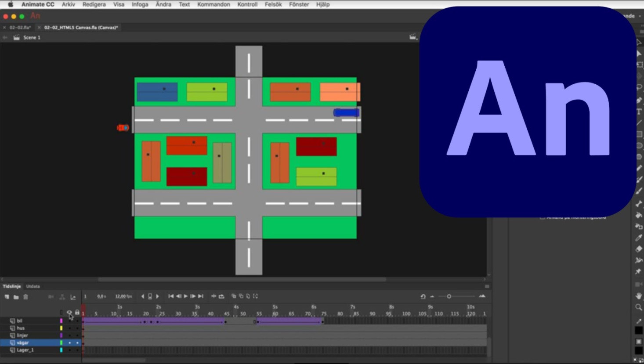Open the Infoga menu
Screen dimensions: 644x364
[x=140, y=4]
